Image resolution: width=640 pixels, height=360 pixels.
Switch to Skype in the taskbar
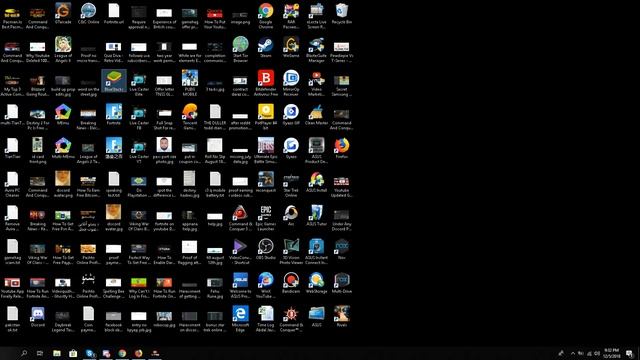(90, 353)
